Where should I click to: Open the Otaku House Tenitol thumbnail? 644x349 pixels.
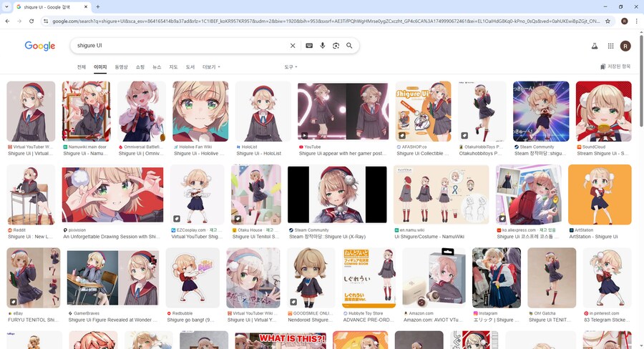tap(256, 195)
